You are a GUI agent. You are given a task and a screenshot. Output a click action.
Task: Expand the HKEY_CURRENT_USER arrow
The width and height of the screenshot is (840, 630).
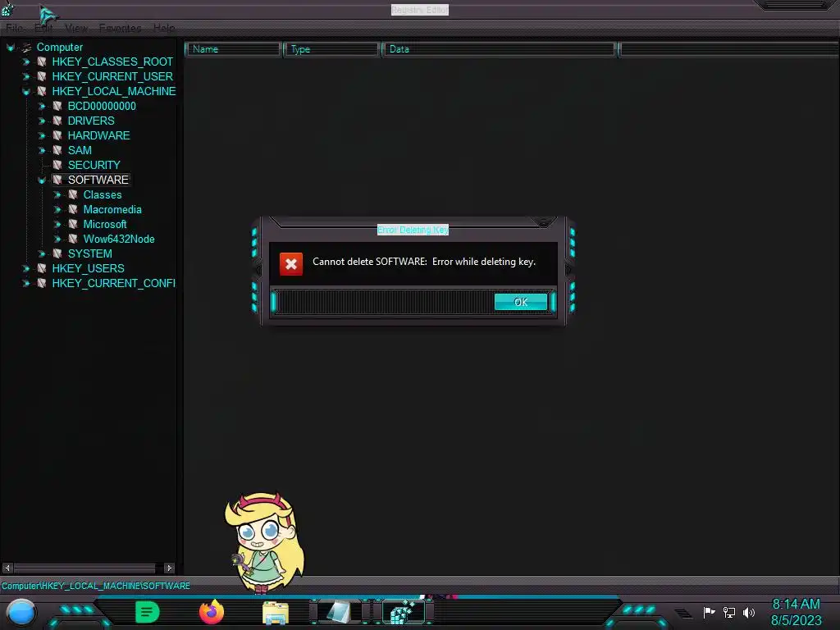(x=26, y=76)
